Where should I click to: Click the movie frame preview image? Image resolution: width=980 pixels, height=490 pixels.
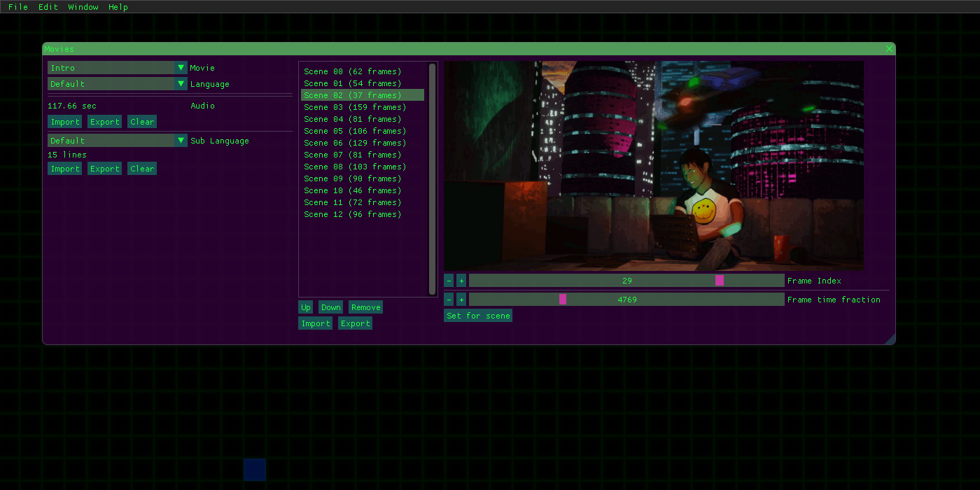654,166
